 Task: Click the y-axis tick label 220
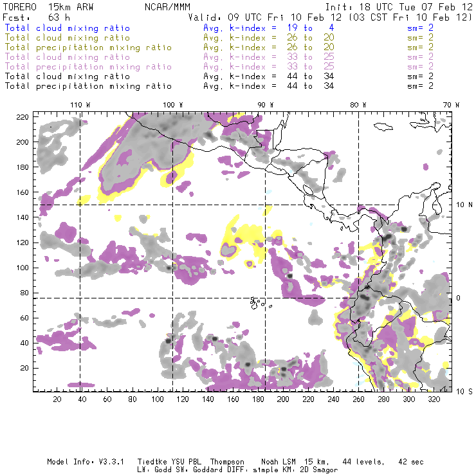click(24, 116)
